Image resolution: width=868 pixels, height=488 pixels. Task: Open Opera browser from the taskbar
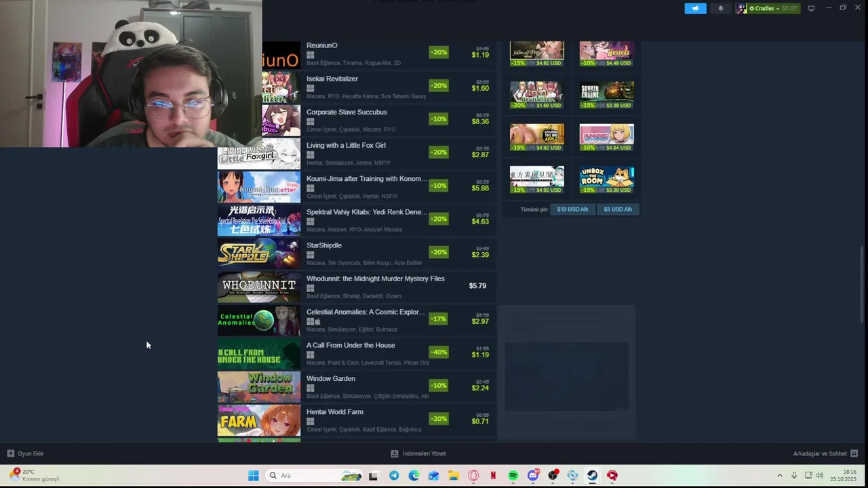click(x=473, y=476)
